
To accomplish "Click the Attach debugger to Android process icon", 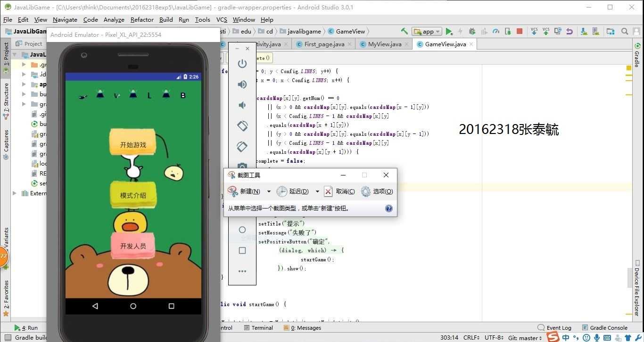I will coord(508,31).
